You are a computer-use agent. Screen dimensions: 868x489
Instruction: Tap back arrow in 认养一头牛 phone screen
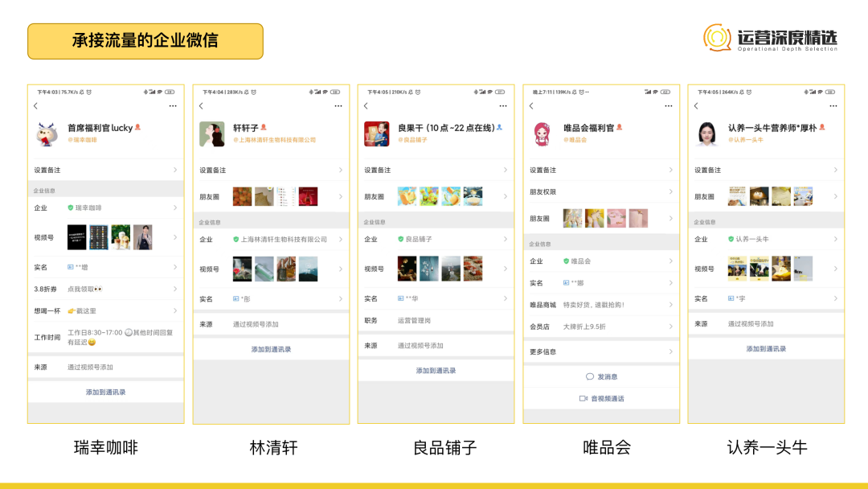[696, 106]
